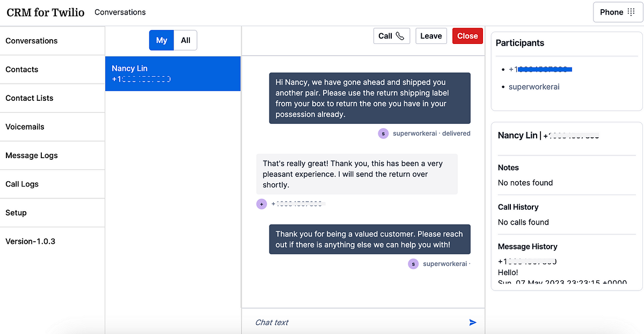644x334 pixels.
Task: Open the Call Logs section
Action: click(21, 184)
